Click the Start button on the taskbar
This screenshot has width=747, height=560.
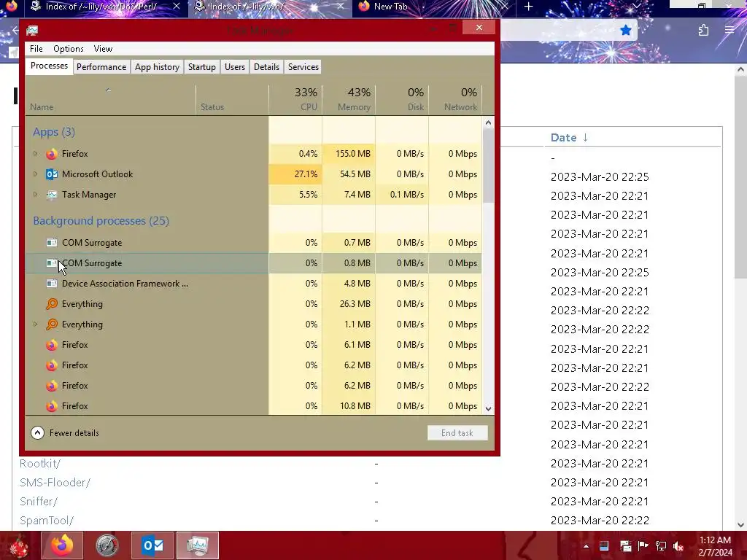coord(18,545)
